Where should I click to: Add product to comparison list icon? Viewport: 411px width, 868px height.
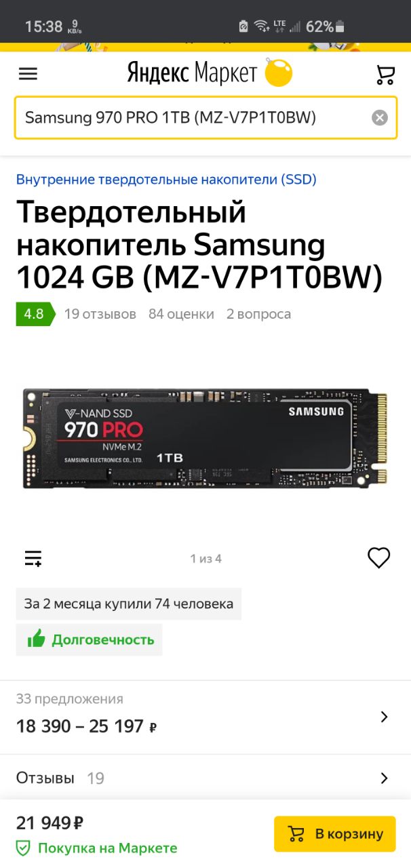[33, 558]
